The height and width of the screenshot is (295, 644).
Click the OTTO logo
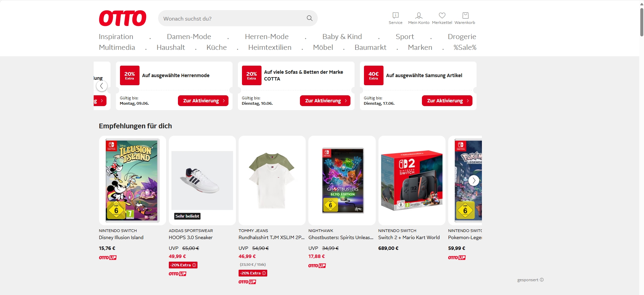pyautogui.click(x=122, y=18)
